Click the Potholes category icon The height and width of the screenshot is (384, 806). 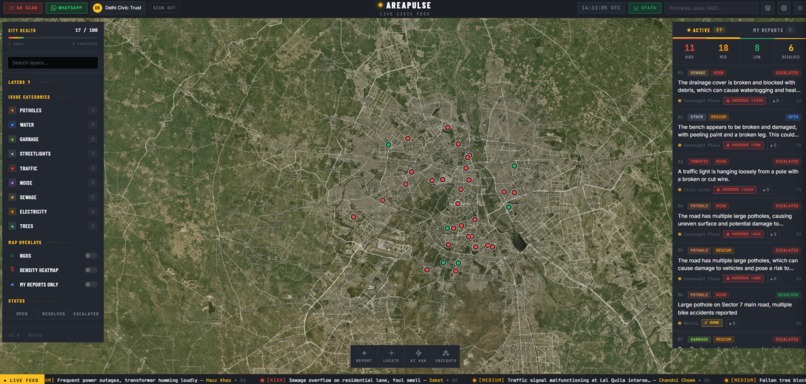[12, 111]
